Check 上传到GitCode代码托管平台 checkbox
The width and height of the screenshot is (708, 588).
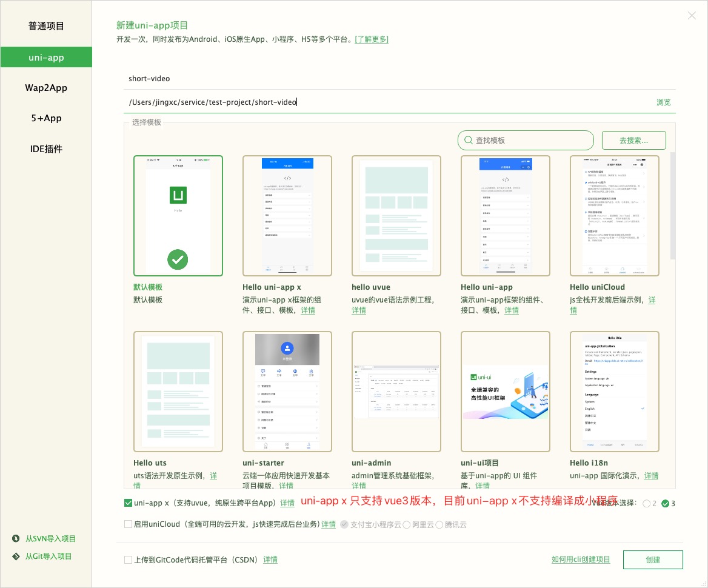(128, 560)
